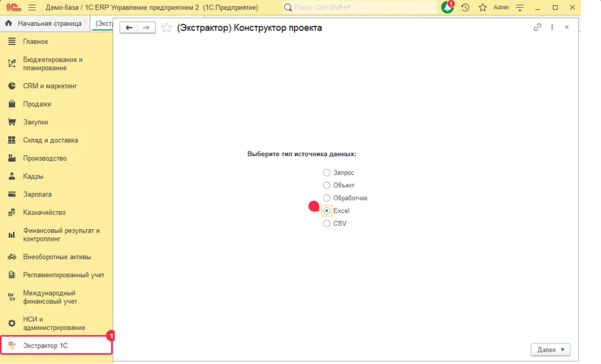This screenshot has width=601, height=364.
Task: Select the Объект radio button
Action: (x=326, y=185)
